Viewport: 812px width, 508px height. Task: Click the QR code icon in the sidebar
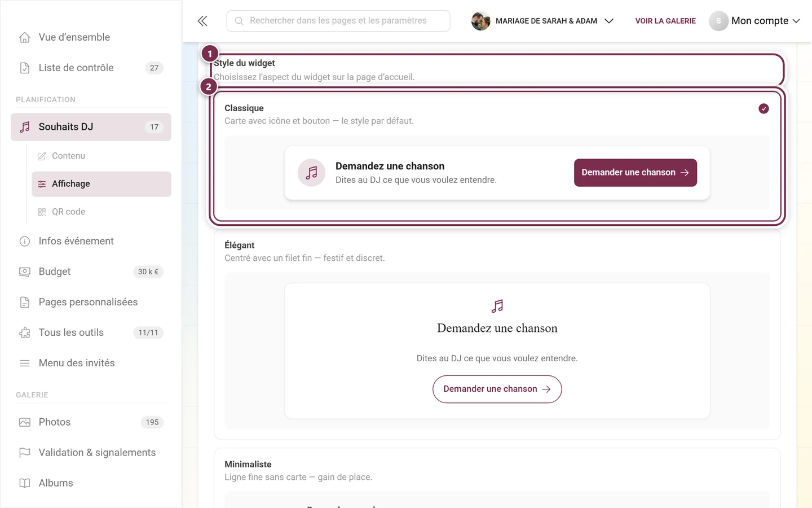42,212
